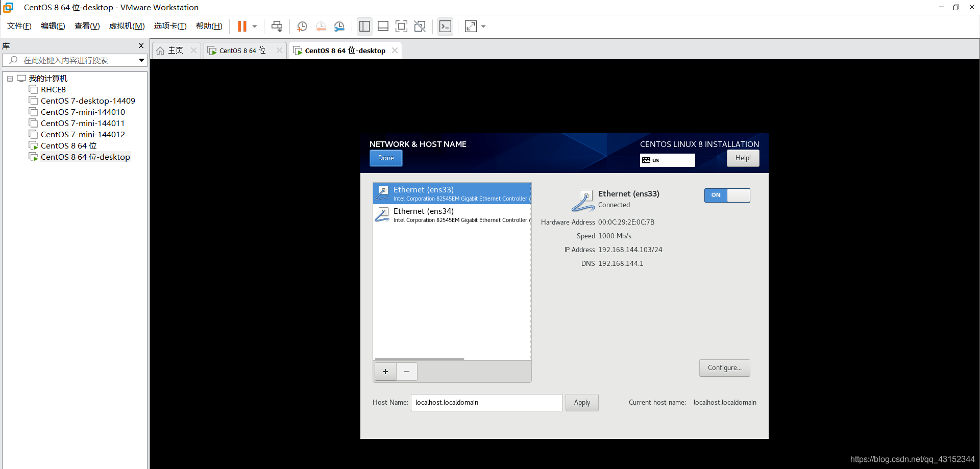Remove the selected network device

tap(407, 372)
